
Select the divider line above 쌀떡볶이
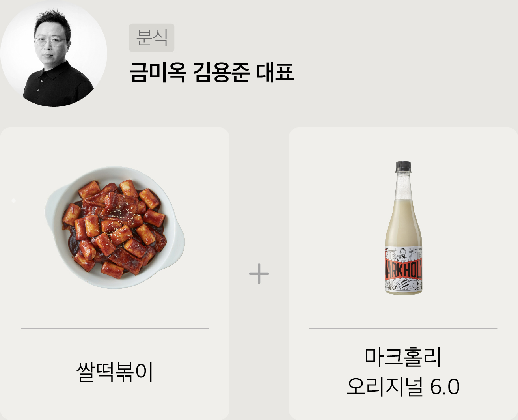point(115,328)
